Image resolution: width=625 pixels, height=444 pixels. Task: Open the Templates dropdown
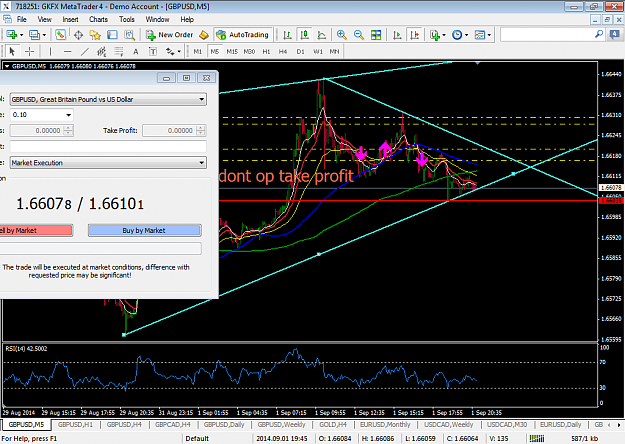[x=483, y=35]
